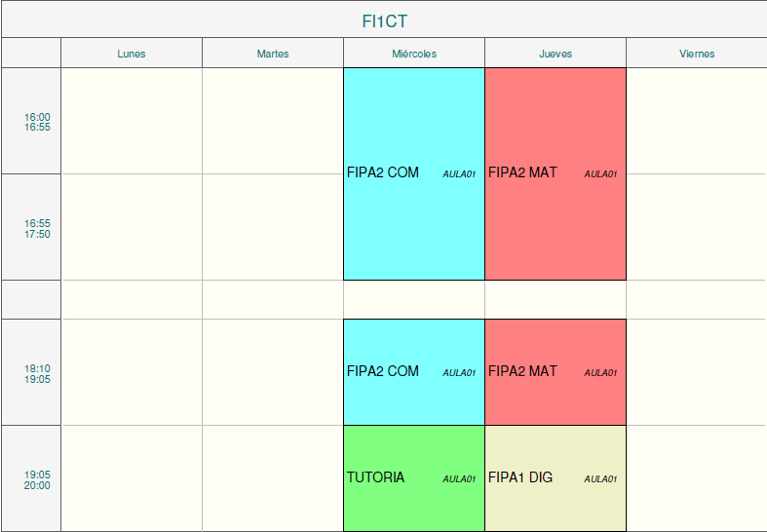767x532 pixels.
Task: Select the Lunes column header
Action: point(132,54)
